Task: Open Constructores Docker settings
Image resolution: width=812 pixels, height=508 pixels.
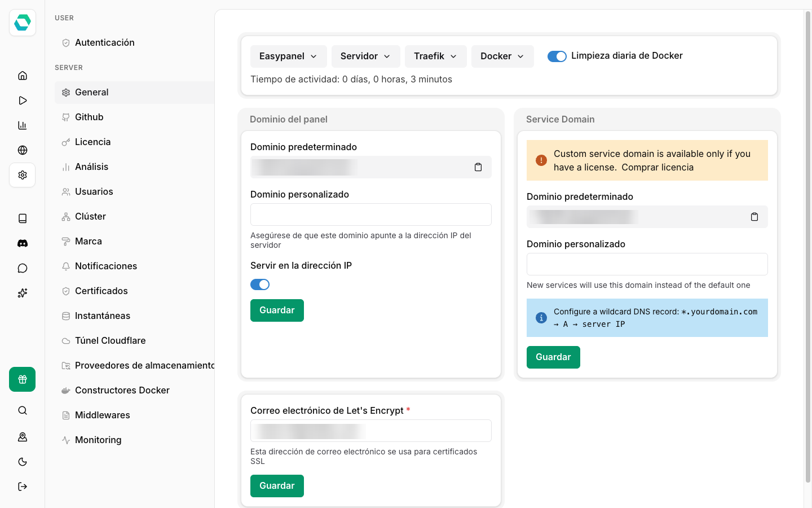Action: (134, 391)
